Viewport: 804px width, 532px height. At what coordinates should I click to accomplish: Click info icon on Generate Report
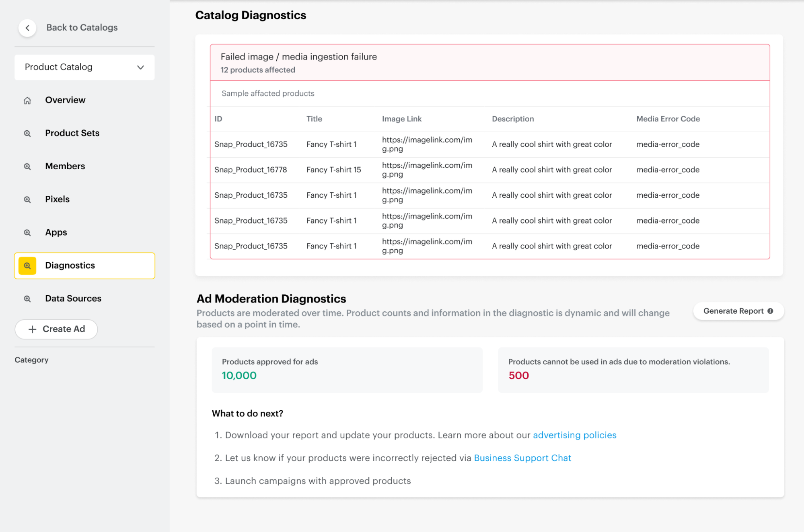pyautogui.click(x=770, y=311)
